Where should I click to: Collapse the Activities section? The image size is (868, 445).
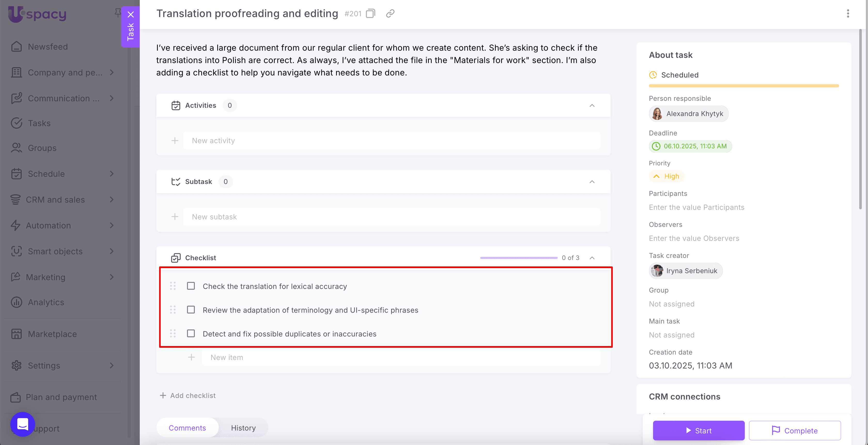coord(592,105)
